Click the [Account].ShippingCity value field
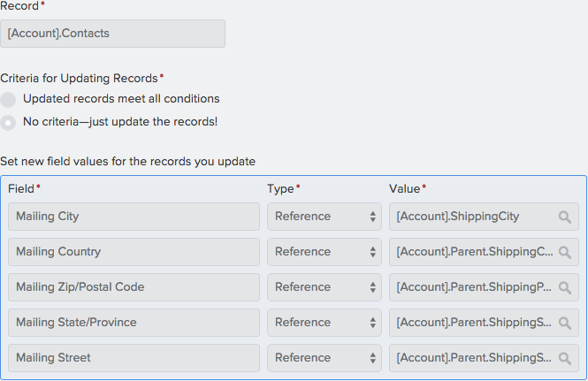 coord(469,217)
